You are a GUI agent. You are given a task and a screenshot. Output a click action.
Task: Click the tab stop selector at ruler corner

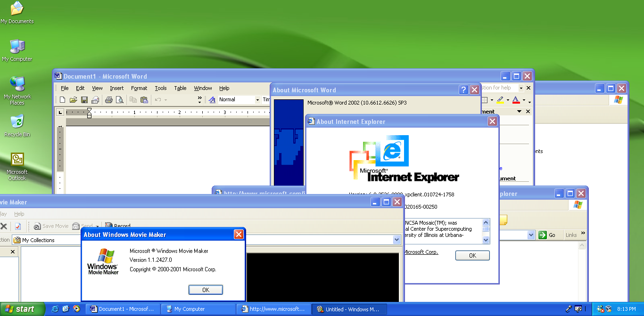click(60, 112)
